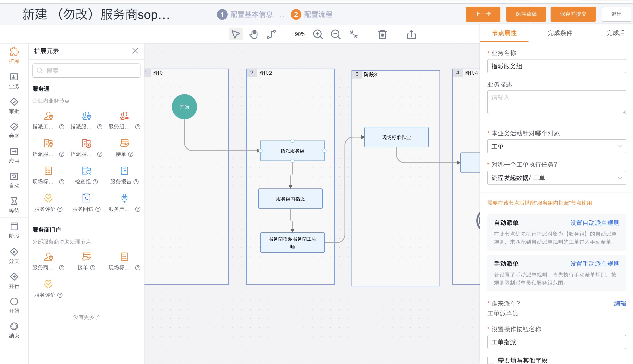Screen dimensions: 633x364
Task: Switch to the 完成后 tab
Action: (x=615, y=33)
